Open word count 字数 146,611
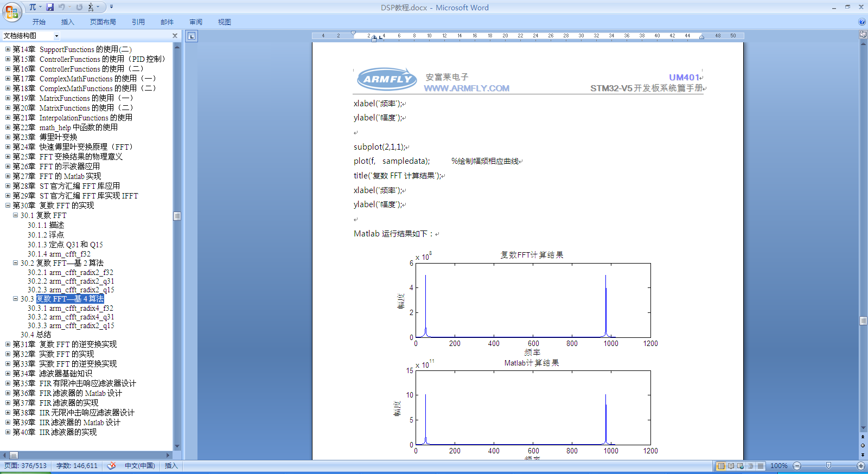The width and height of the screenshot is (868, 474). pyautogui.click(x=77, y=466)
